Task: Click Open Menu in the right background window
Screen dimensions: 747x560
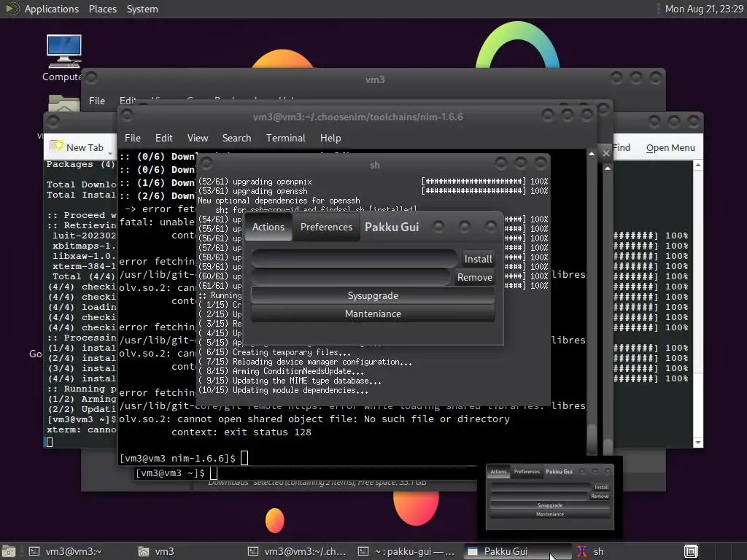Action: click(x=670, y=147)
